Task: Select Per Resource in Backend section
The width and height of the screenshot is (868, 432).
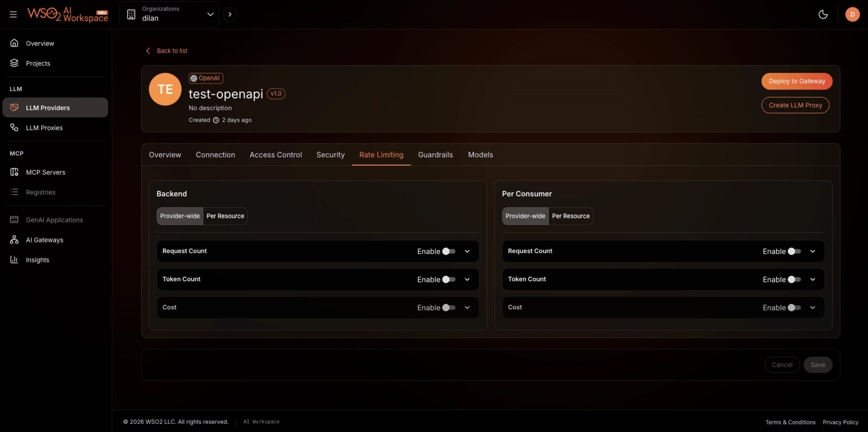Action: click(225, 216)
